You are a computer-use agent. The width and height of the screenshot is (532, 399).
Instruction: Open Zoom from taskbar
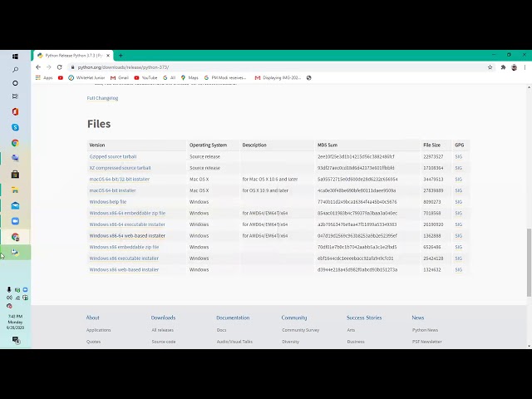pyautogui.click(x=15, y=221)
